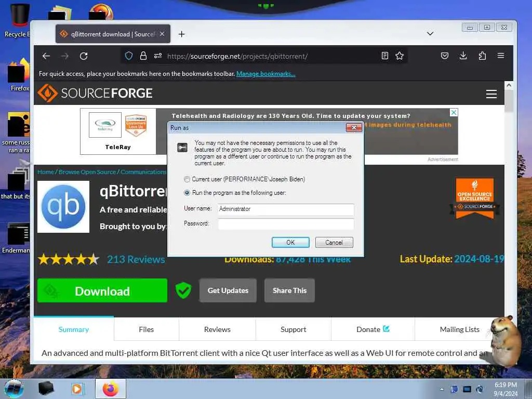Select Run the program as following user
Image resolution: width=532 pixels, height=399 pixels.
187,193
